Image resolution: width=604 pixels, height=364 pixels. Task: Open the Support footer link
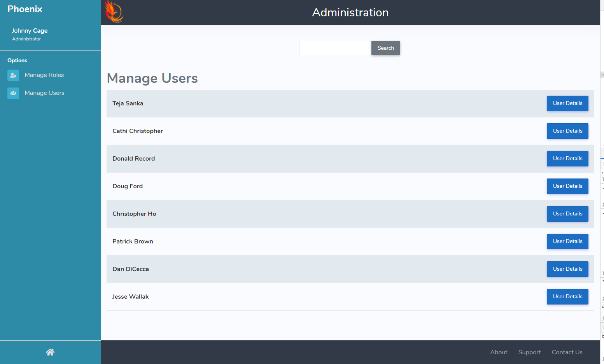pos(529,352)
